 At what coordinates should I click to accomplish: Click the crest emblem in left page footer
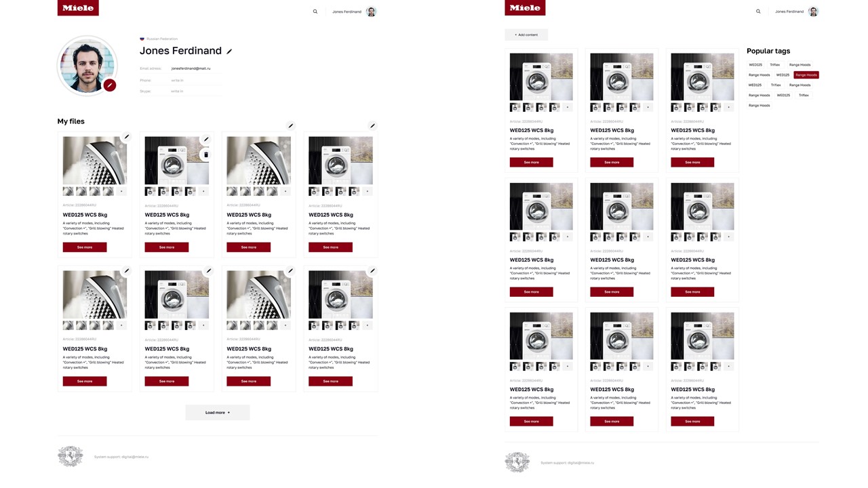click(x=71, y=457)
